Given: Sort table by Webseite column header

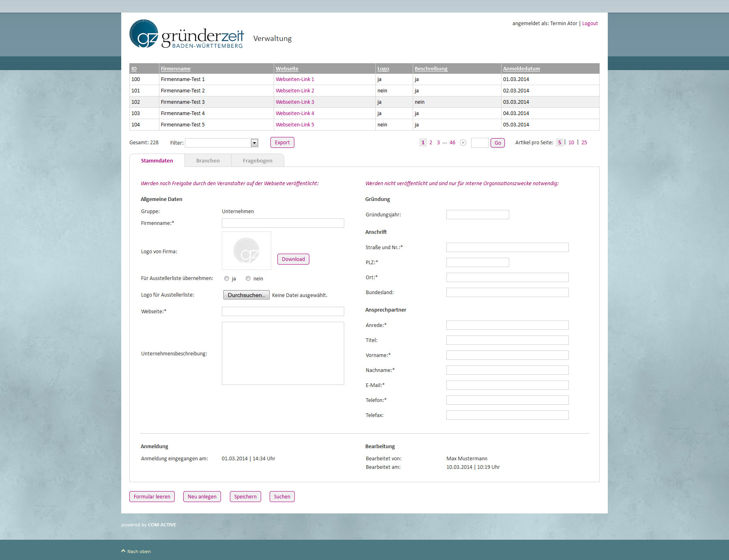Looking at the screenshot, I should 287,69.
